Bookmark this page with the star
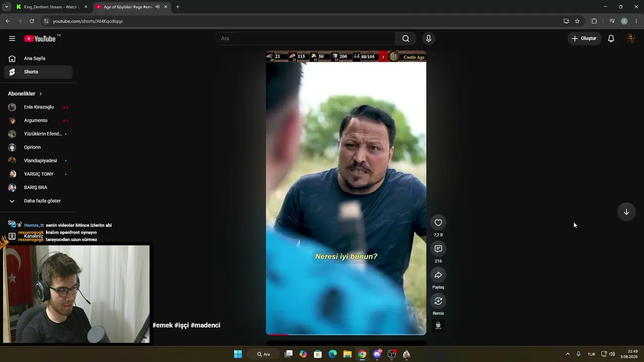The height and width of the screenshot is (362, 644). coord(577,21)
